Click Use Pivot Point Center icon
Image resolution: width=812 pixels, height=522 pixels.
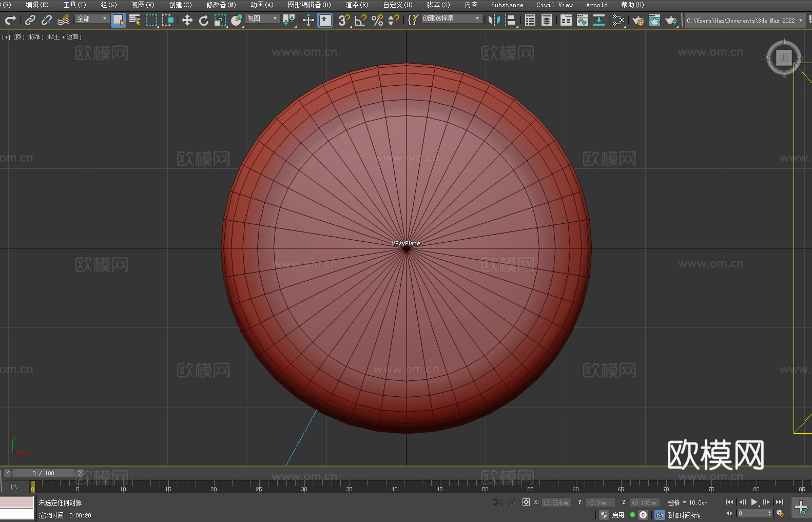point(289,20)
